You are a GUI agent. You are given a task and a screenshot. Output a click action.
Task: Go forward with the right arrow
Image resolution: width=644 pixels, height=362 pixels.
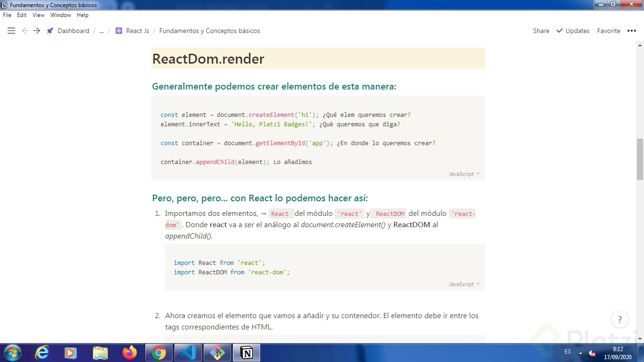pyautogui.click(x=37, y=31)
